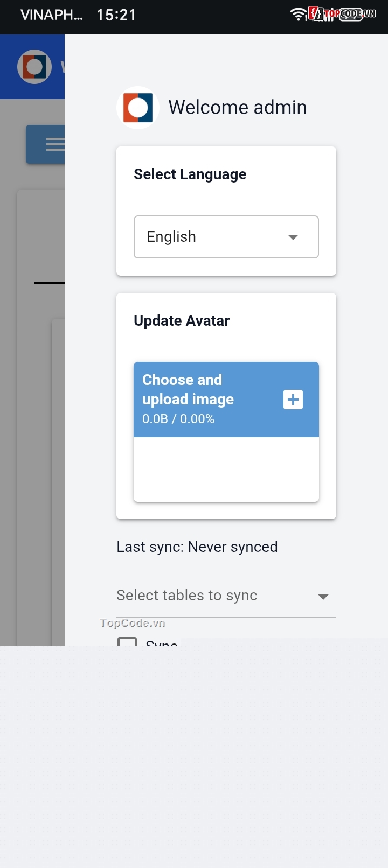This screenshot has height=868, width=388.
Task: Click the arrow of the language selector
Action: (x=293, y=237)
